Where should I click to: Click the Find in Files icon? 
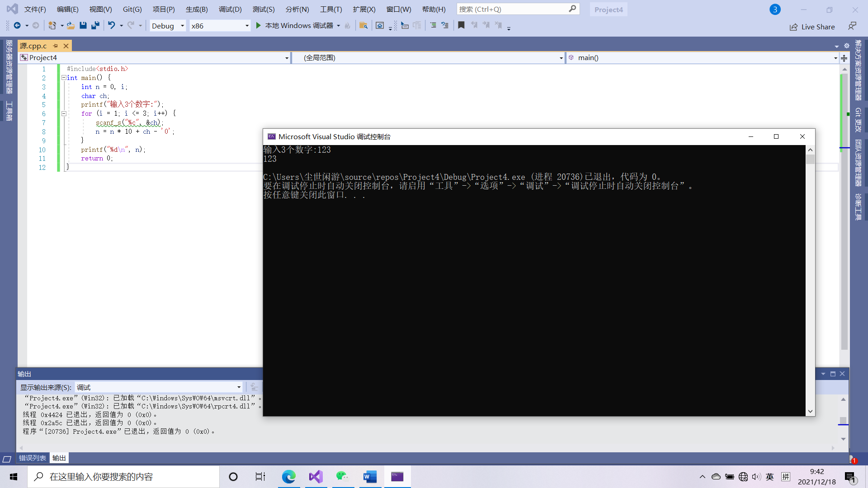(363, 26)
